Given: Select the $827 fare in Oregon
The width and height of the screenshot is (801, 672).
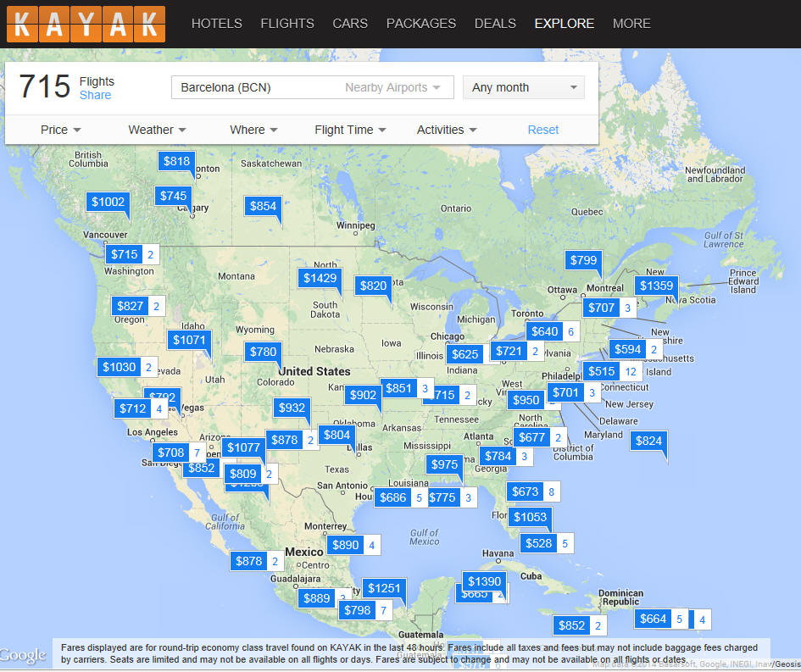Looking at the screenshot, I should point(138,306).
